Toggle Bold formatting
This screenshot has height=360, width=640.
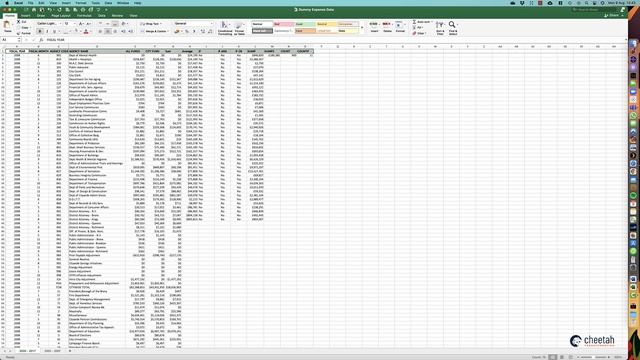click(x=40, y=31)
